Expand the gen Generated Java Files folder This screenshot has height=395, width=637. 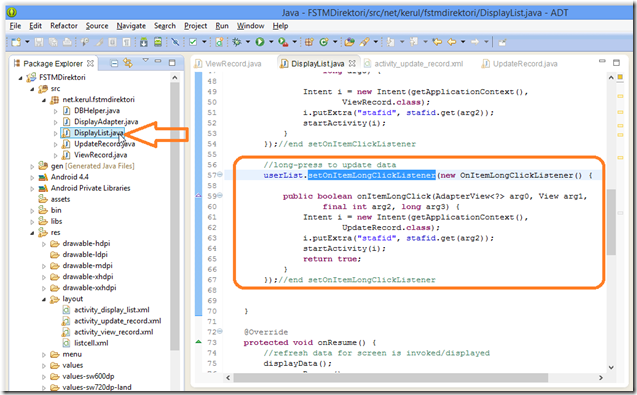click(32, 166)
